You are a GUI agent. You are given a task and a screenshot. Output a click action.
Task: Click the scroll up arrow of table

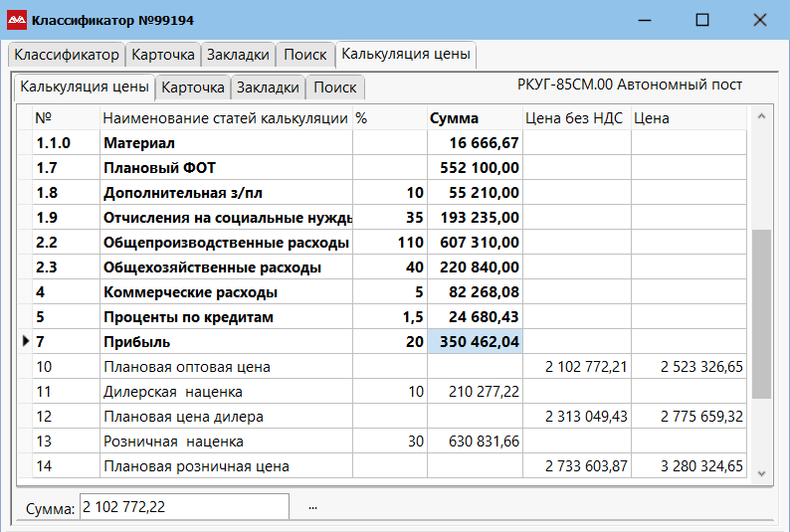coord(761,117)
